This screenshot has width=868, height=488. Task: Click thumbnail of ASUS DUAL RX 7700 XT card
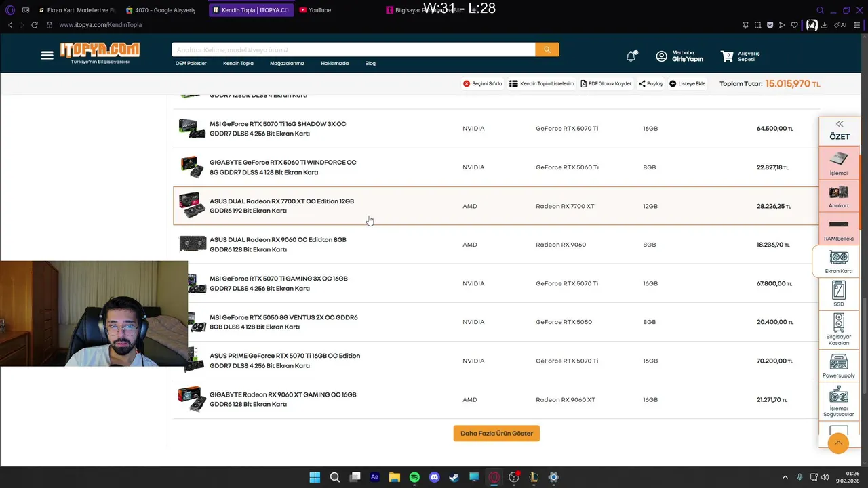pyautogui.click(x=192, y=205)
